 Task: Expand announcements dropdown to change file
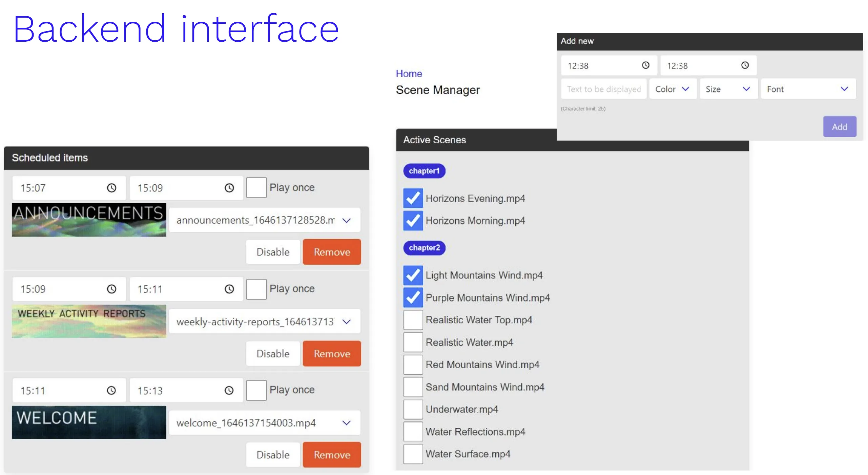[x=350, y=220]
